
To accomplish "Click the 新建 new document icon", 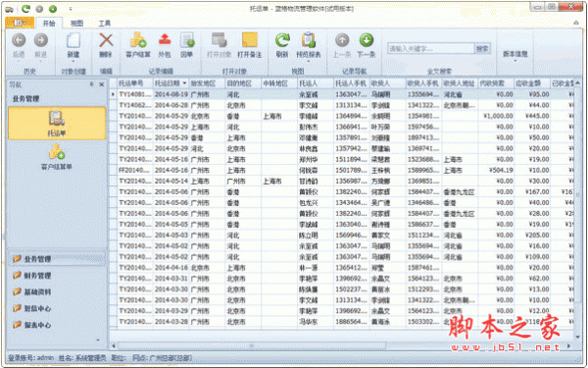I will 73,40.
